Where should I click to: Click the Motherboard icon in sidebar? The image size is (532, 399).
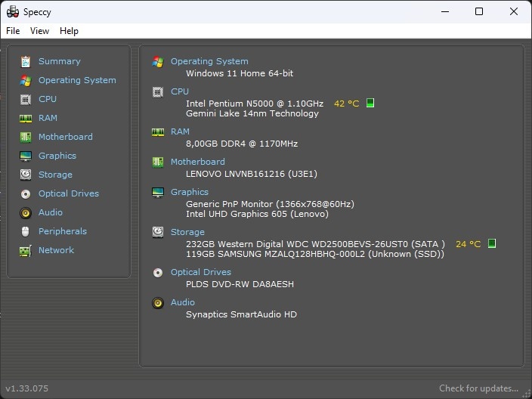(26, 137)
